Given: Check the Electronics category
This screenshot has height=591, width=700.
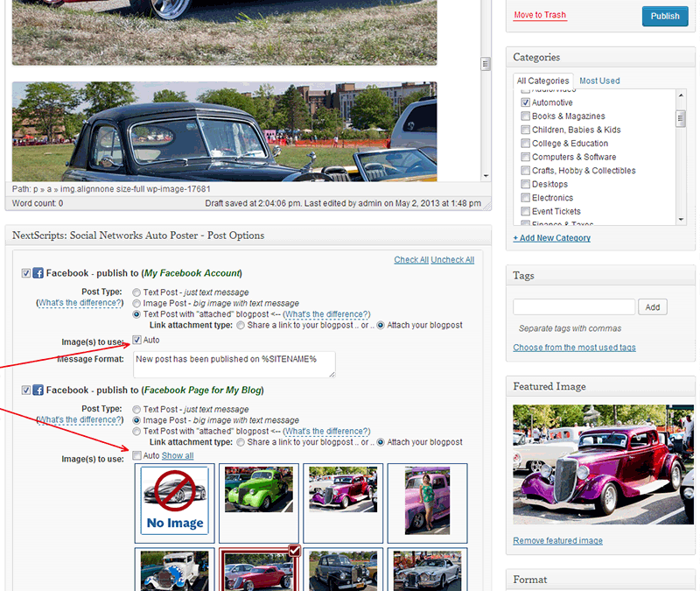Looking at the screenshot, I should pyautogui.click(x=526, y=198).
